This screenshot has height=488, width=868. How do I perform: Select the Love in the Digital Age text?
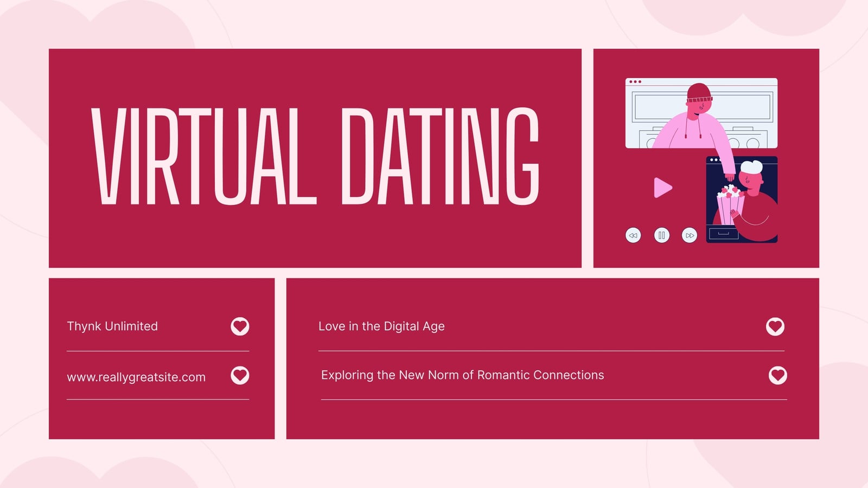pyautogui.click(x=381, y=326)
